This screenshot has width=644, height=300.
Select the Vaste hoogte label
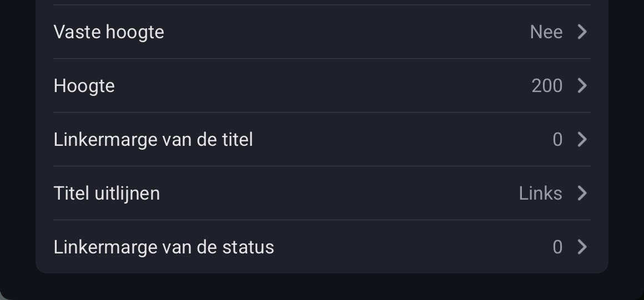(109, 32)
